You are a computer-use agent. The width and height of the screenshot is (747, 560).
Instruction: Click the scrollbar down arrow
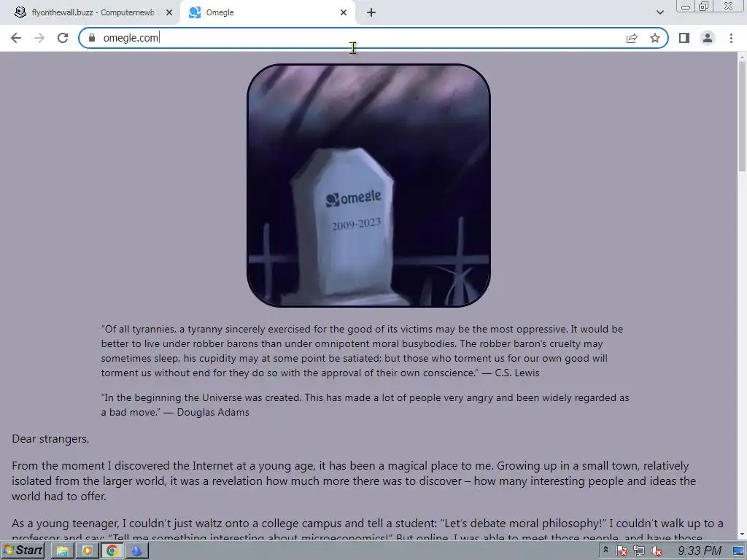tap(742, 534)
